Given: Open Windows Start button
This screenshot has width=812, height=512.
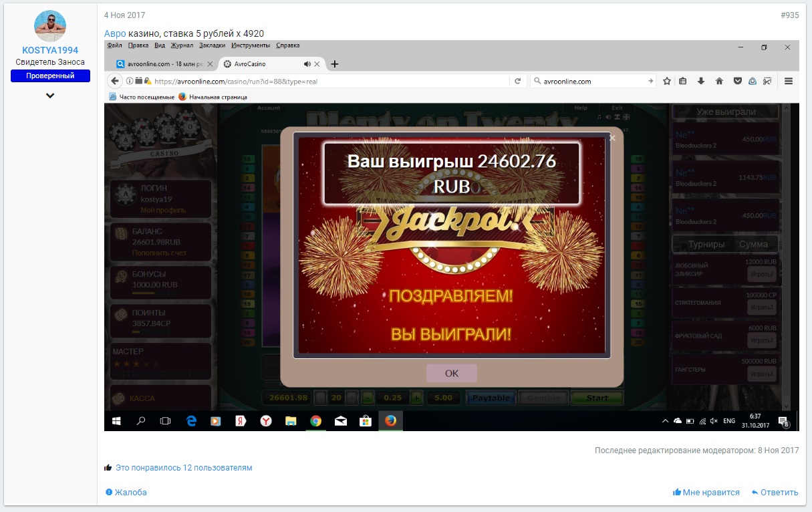Looking at the screenshot, I should tap(116, 421).
